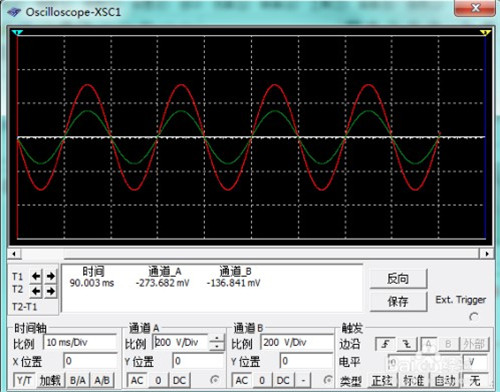
Task: Click the 90.003 ms time readout
Action: (x=92, y=283)
